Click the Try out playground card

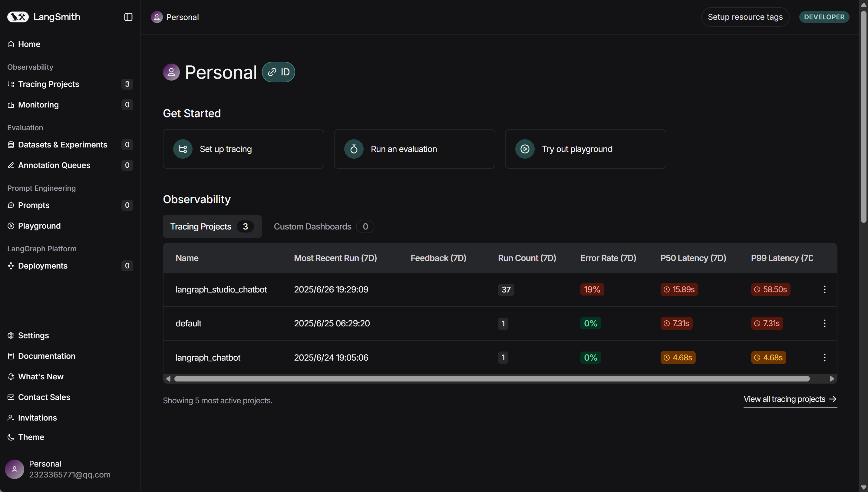pos(585,149)
